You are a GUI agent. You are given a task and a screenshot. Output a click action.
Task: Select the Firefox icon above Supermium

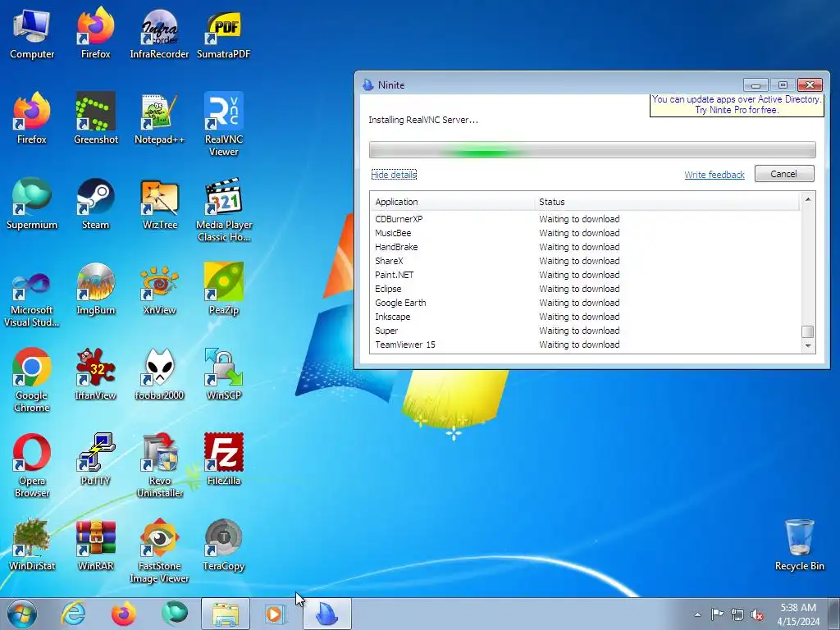[x=32, y=119]
